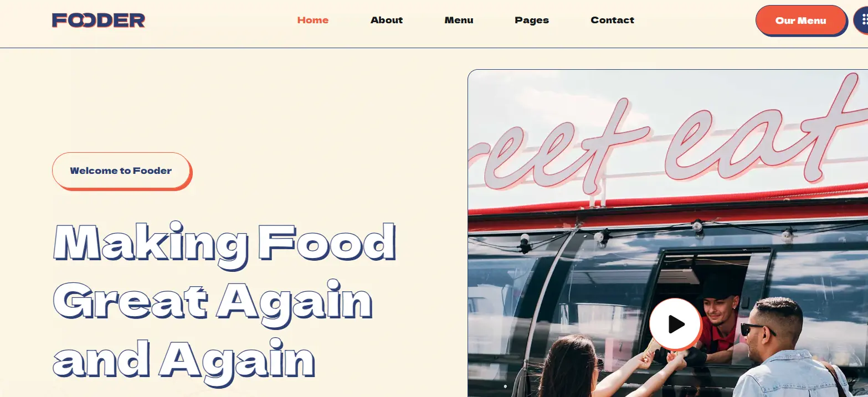The image size is (868, 397).
Task: Open the Menu nav item
Action: click(x=459, y=20)
